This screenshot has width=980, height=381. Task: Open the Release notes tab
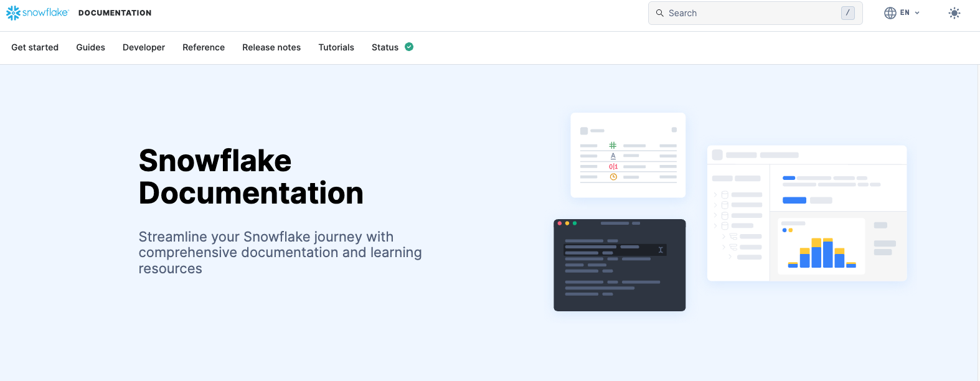271,47
